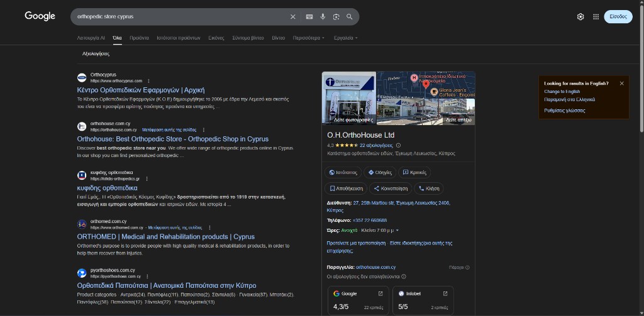Open the on-screen keyboard input tool

click(309, 17)
